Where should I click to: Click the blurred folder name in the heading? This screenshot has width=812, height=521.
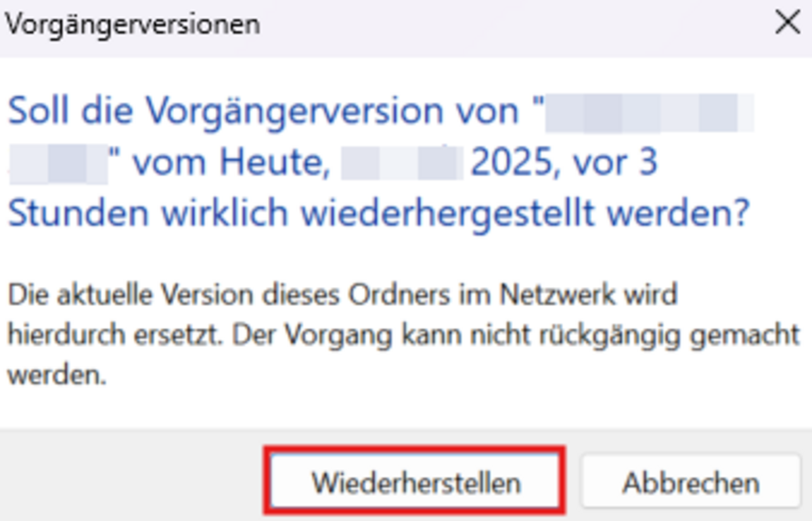pos(650,112)
